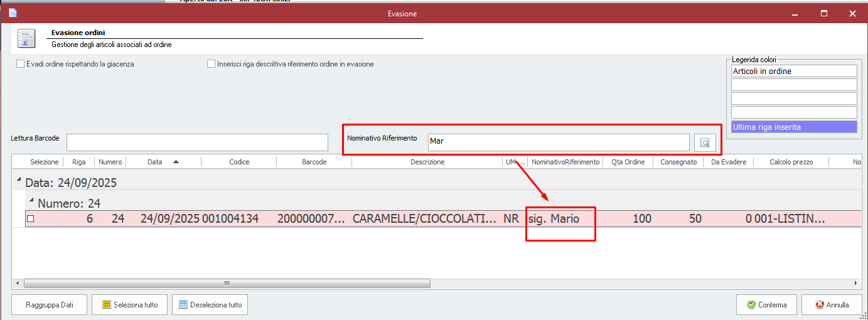Click the Qta Ordine column header
868x320 pixels.
(x=628, y=162)
